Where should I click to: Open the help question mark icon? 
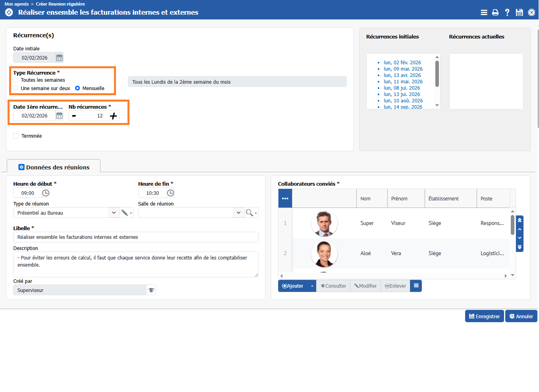point(507,12)
